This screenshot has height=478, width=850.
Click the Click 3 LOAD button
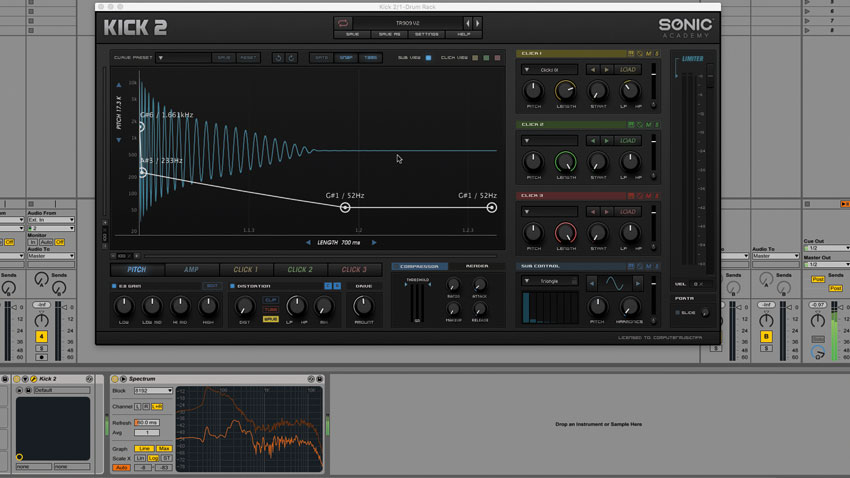pos(628,212)
